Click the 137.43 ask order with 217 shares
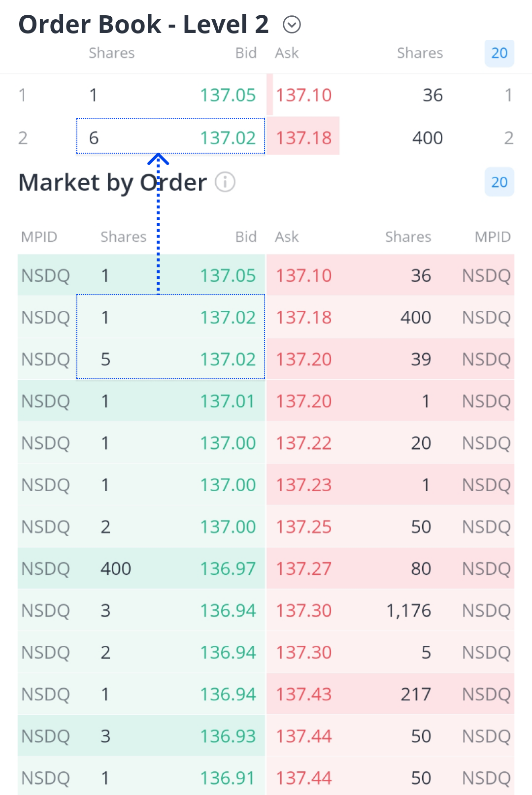This screenshot has height=795, width=532. pos(390,694)
